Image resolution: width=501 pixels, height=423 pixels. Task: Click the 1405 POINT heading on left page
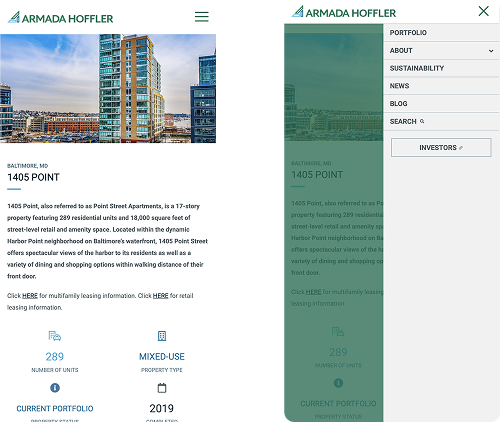(x=33, y=177)
